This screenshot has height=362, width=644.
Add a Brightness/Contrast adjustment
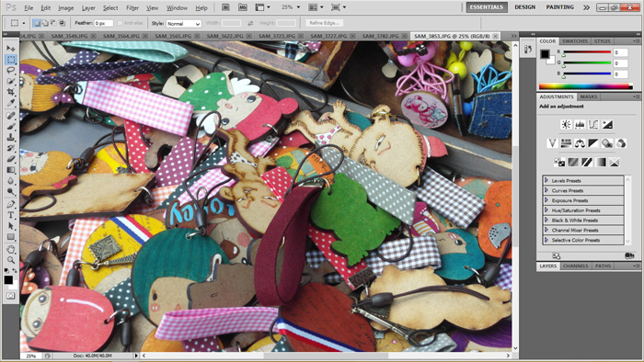coord(566,125)
